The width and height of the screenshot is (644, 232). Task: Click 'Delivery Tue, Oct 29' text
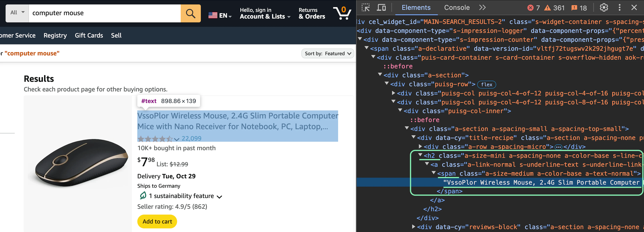166,176
